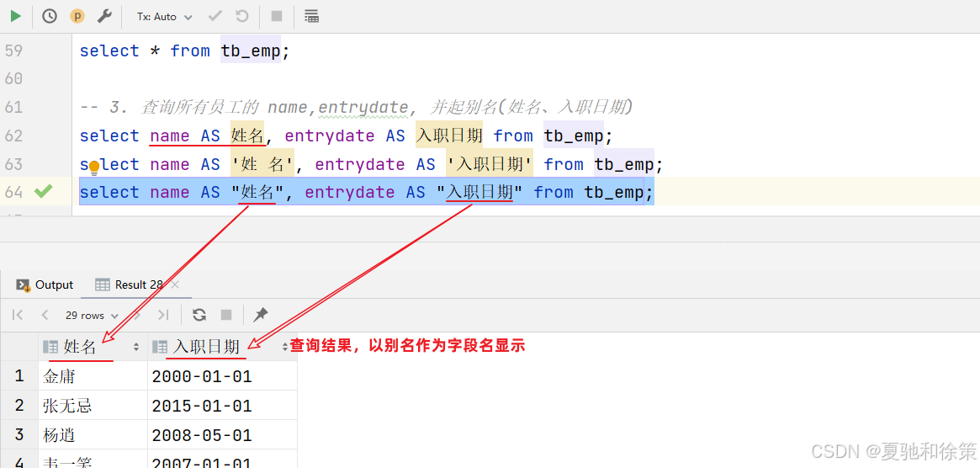Click the cell 杨逍
The height and width of the screenshot is (468, 980).
tap(93, 434)
